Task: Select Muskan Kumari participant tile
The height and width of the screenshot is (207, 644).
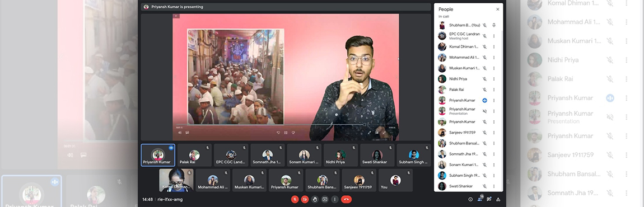Action: (x=249, y=180)
